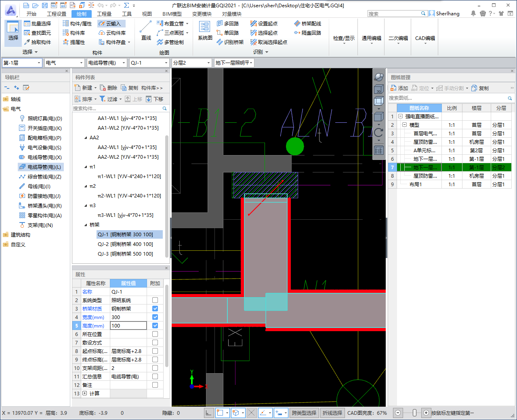Check 支架间距 attach checkbox
This screenshot has height=420, width=517.
[x=155, y=368]
